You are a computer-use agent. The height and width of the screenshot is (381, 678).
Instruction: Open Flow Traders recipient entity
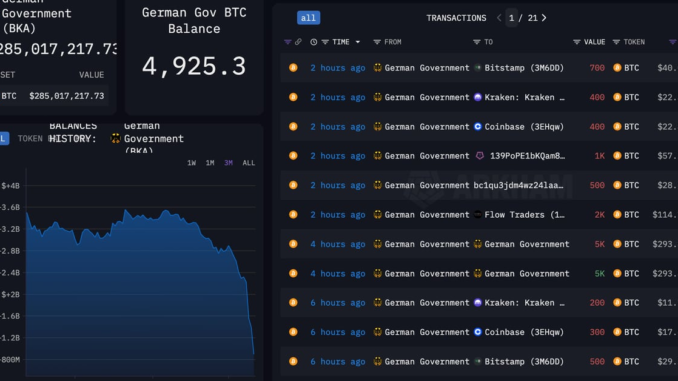coord(524,215)
